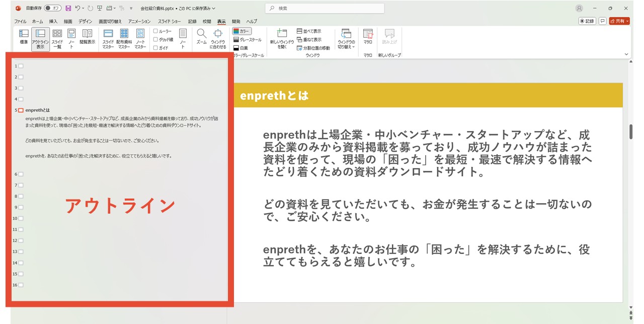Open the マクロ macros button
The image size is (644, 324).
tap(368, 36)
